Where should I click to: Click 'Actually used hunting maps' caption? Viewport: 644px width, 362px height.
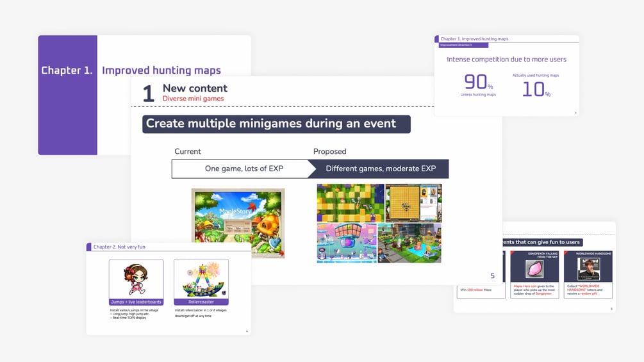tap(536, 76)
